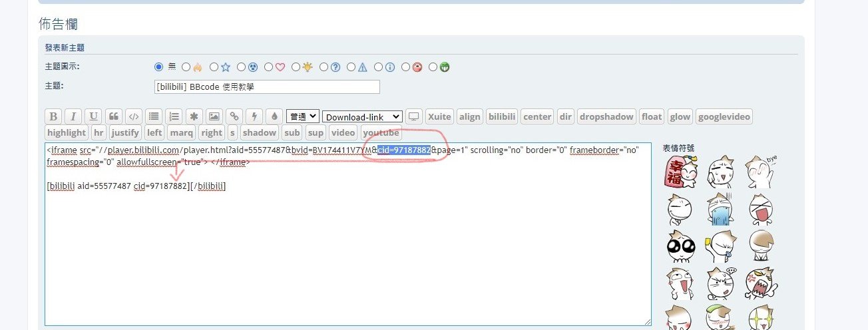The width and height of the screenshot is (868, 330).
Task: Open font colour picker droplet icon
Action: (x=274, y=116)
